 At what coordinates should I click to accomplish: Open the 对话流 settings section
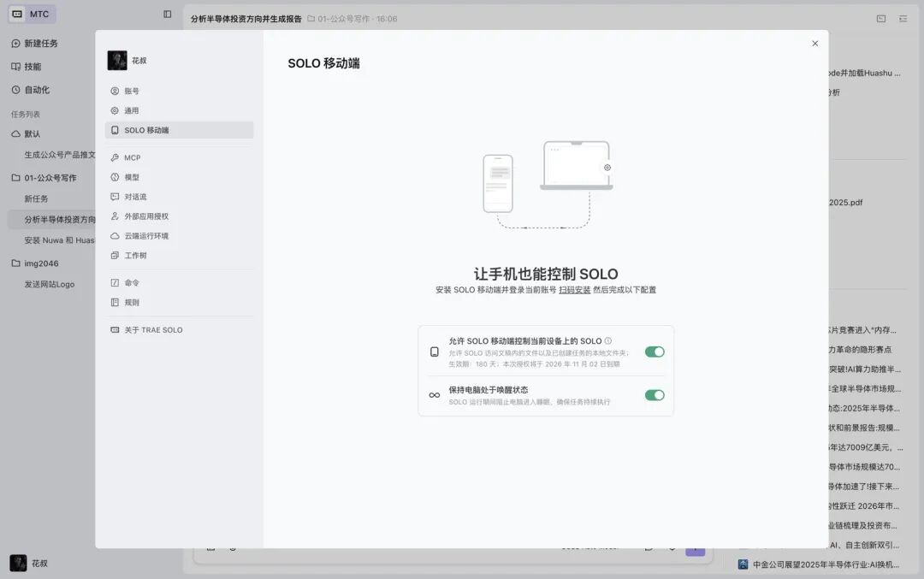tap(179, 197)
